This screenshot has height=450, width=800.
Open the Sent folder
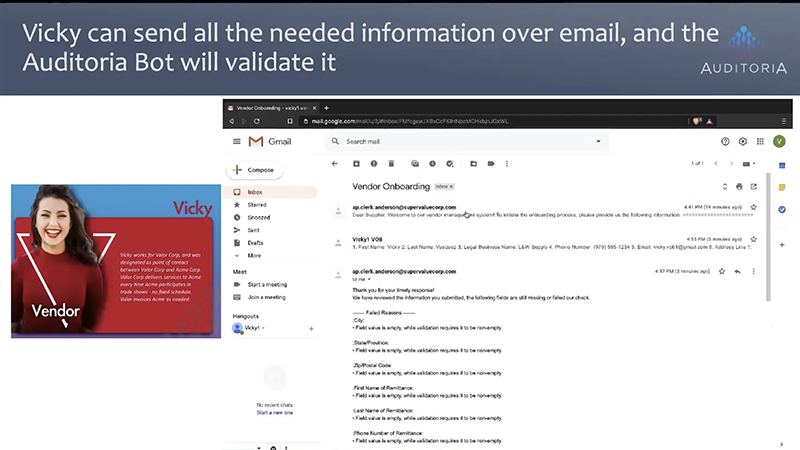pyautogui.click(x=253, y=230)
